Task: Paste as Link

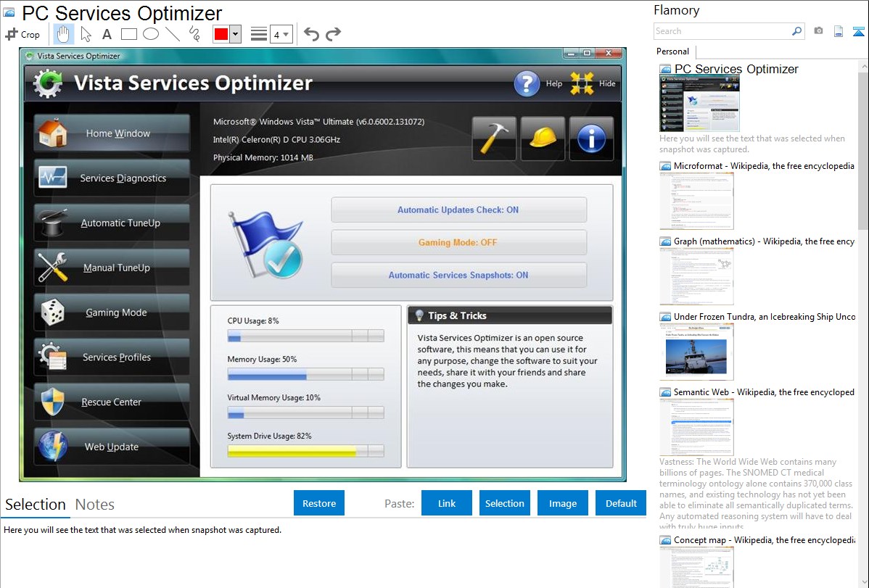Action: (447, 503)
